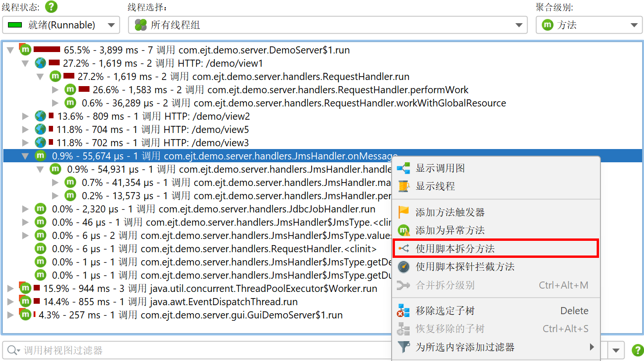This screenshot has width=644, height=361.
Task: Expand the HTTP: /demo/view2 node
Action: tap(26, 116)
